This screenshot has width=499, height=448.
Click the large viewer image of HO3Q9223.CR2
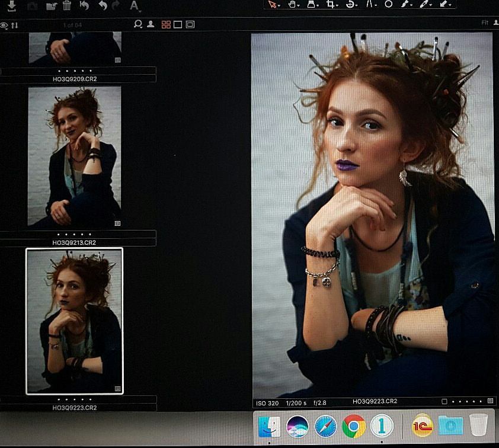click(373, 216)
